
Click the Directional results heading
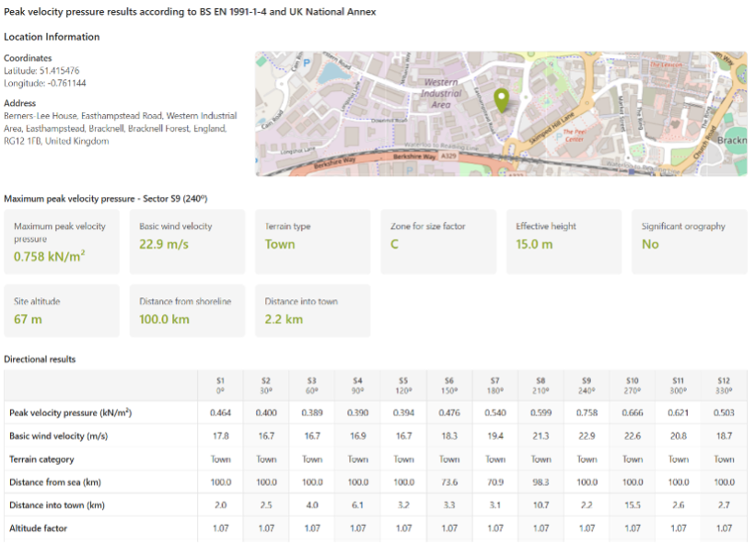point(39,359)
